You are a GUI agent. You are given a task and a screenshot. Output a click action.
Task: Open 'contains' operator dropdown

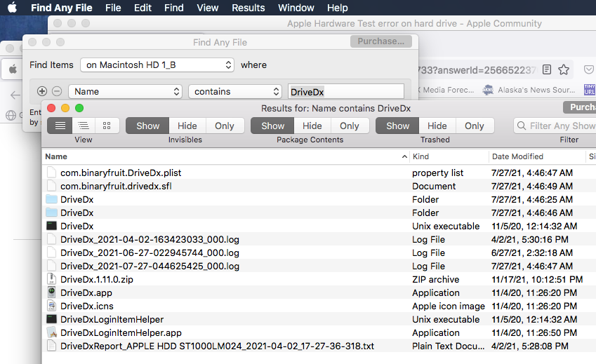pyautogui.click(x=235, y=91)
